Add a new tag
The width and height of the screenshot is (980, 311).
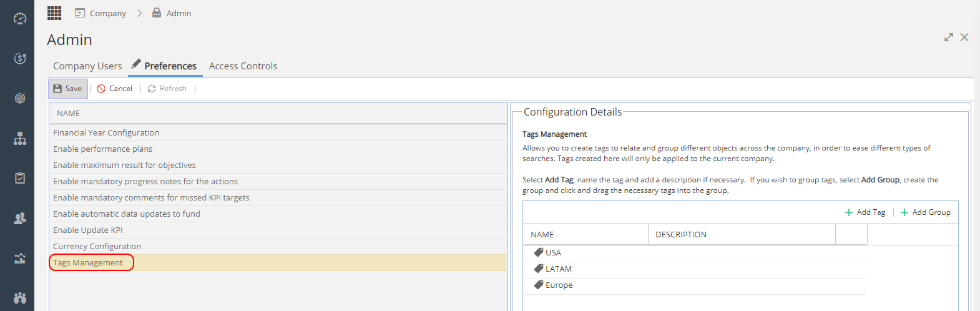865,212
